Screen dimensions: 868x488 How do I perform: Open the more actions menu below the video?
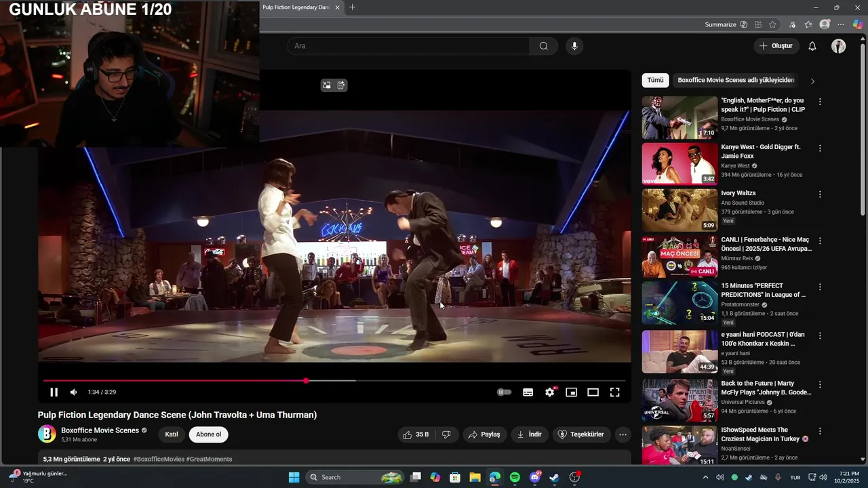(x=623, y=434)
